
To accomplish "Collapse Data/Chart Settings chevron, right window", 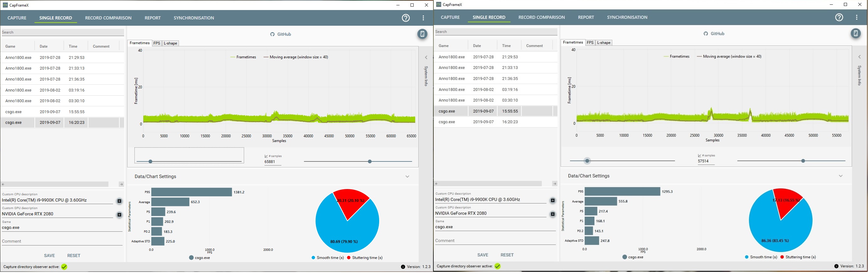I will (841, 176).
